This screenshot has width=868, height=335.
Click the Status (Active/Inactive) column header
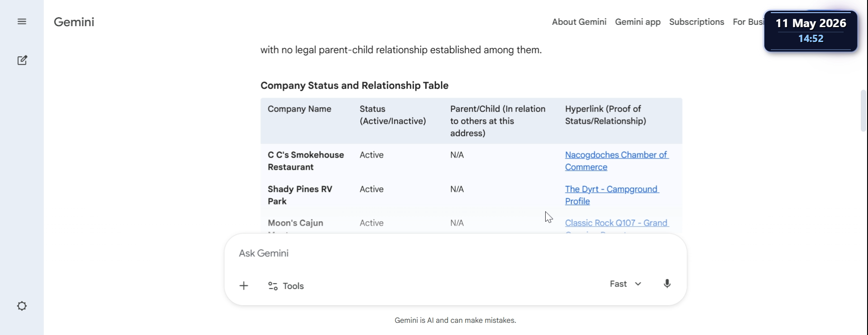(392, 115)
